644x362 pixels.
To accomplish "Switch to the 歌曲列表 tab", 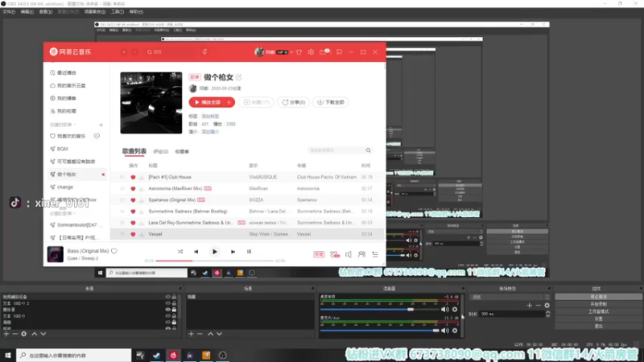I will [x=134, y=151].
